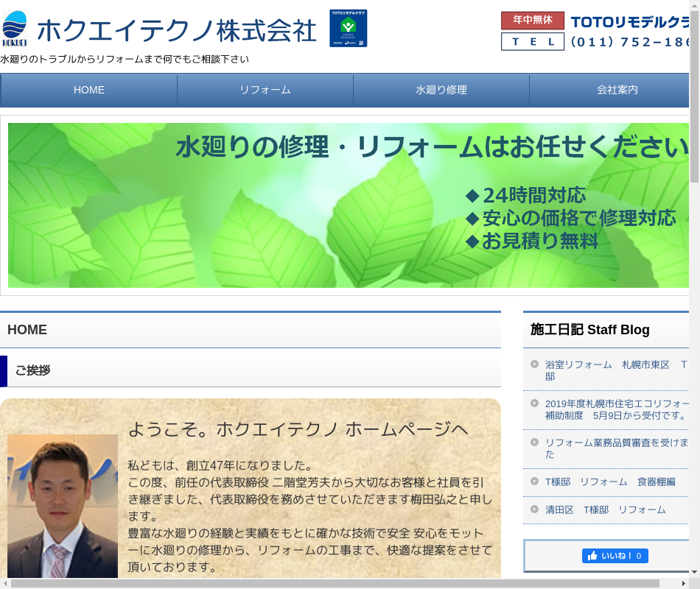Click the TOTO Remodel Club green badge
Viewport: 700px width, 589px height.
tap(348, 29)
